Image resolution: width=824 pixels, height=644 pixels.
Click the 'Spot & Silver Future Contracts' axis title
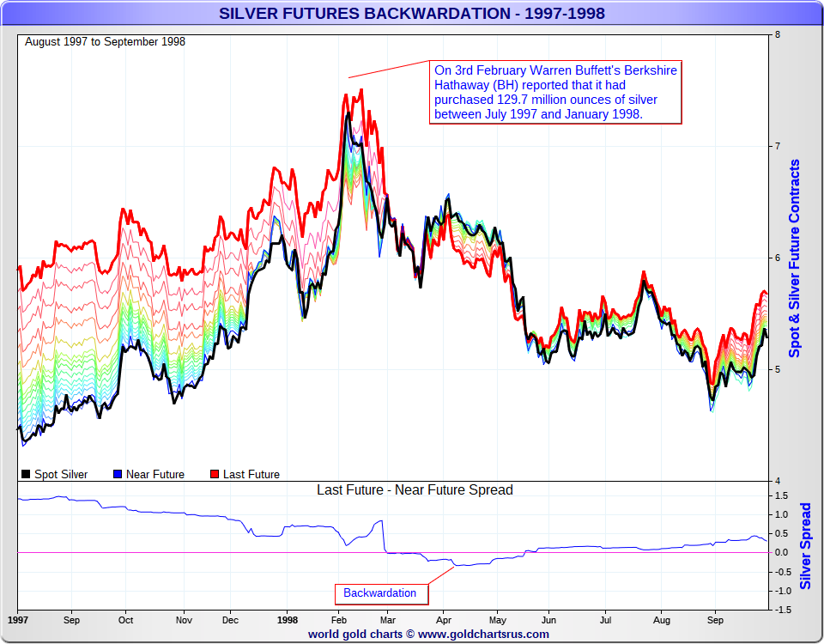tap(795, 258)
